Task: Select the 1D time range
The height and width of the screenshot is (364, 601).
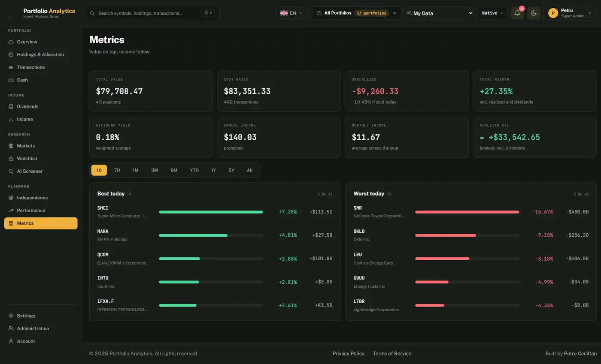Action: coord(99,170)
